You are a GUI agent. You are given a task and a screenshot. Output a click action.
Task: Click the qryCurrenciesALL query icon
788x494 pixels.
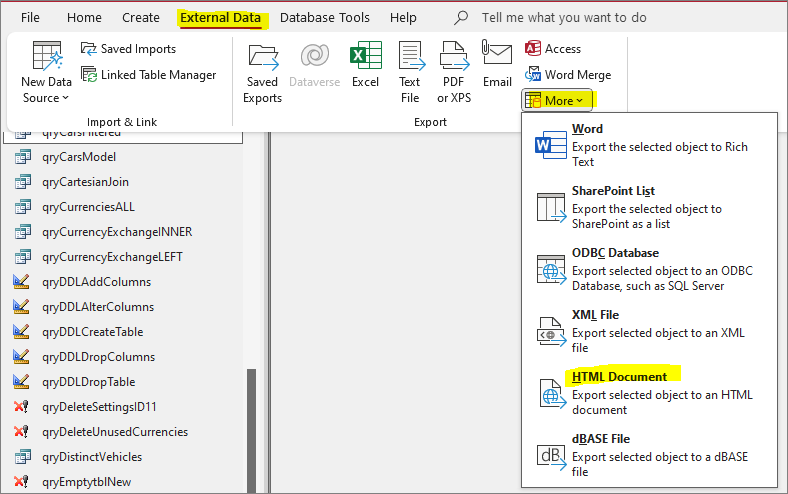coord(23,207)
